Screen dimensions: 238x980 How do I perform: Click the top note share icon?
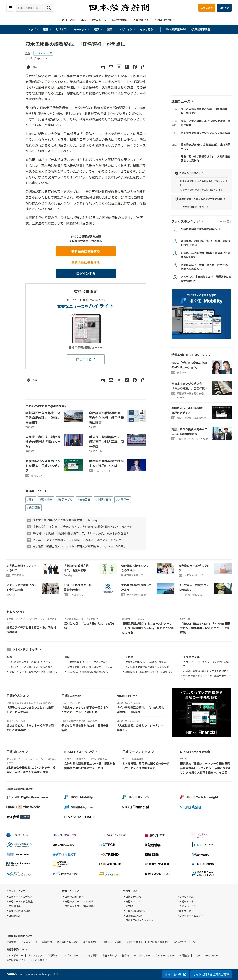pyautogui.click(x=119, y=67)
